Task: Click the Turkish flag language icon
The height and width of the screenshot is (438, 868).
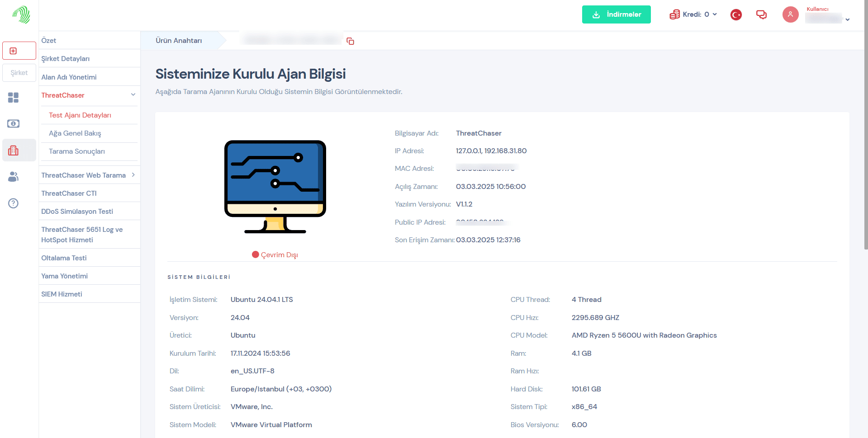Action: [736, 15]
